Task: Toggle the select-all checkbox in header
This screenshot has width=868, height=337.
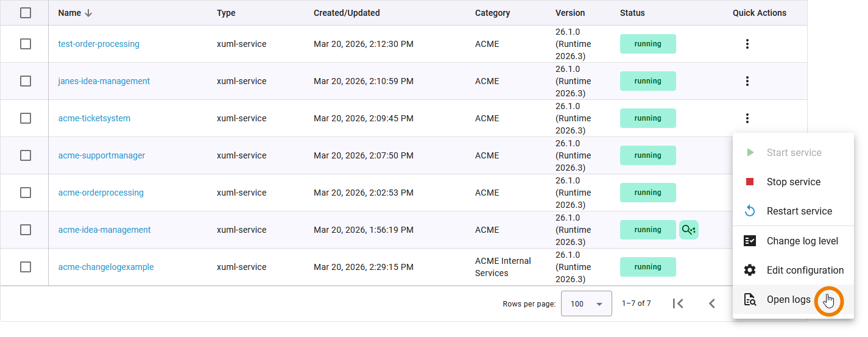Action: click(26, 13)
